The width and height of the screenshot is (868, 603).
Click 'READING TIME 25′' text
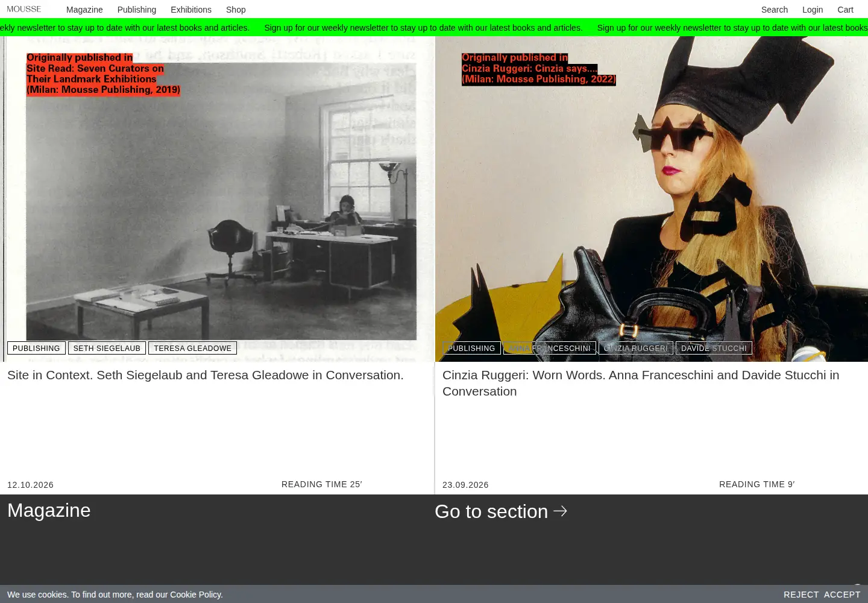(321, 484)
